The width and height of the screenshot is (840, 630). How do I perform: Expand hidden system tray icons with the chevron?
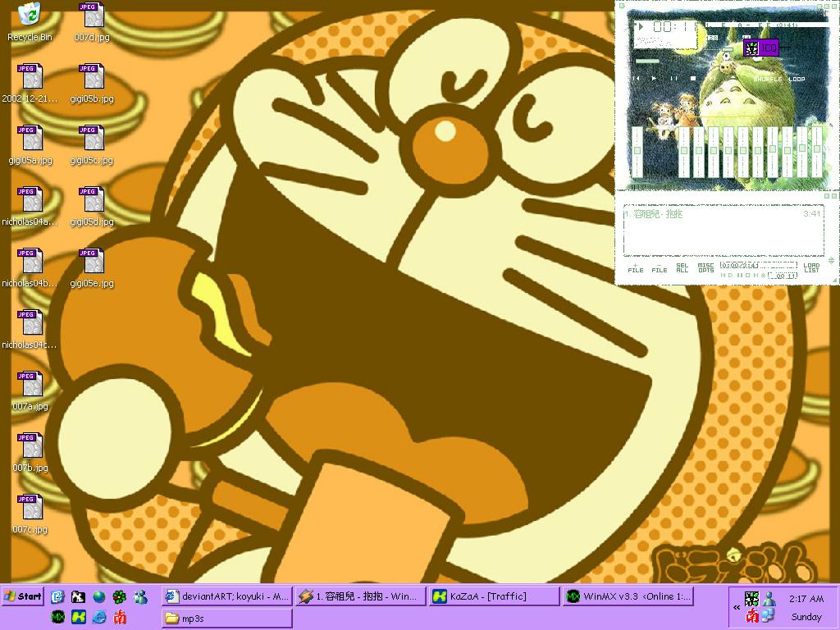[737, 607]
